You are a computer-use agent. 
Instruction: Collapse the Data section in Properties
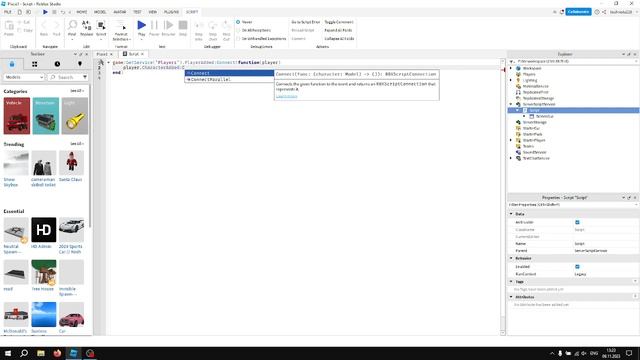point(511,214)
